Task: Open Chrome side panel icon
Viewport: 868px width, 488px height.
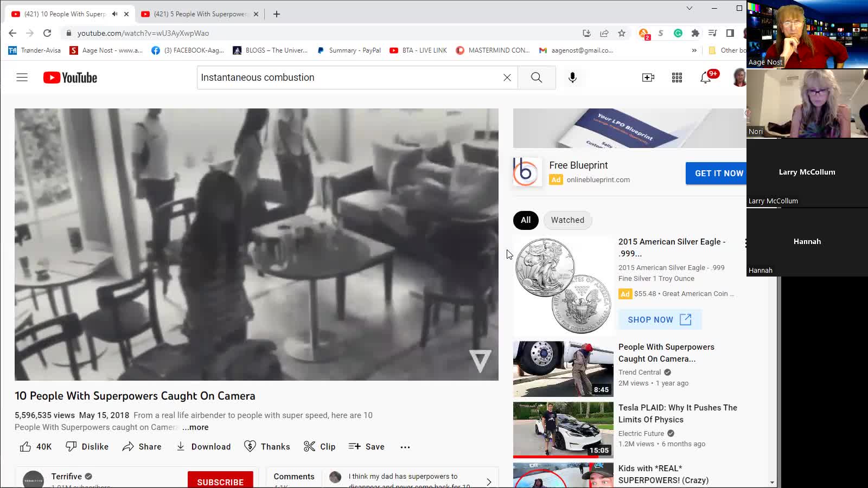Action: (730, 33)
